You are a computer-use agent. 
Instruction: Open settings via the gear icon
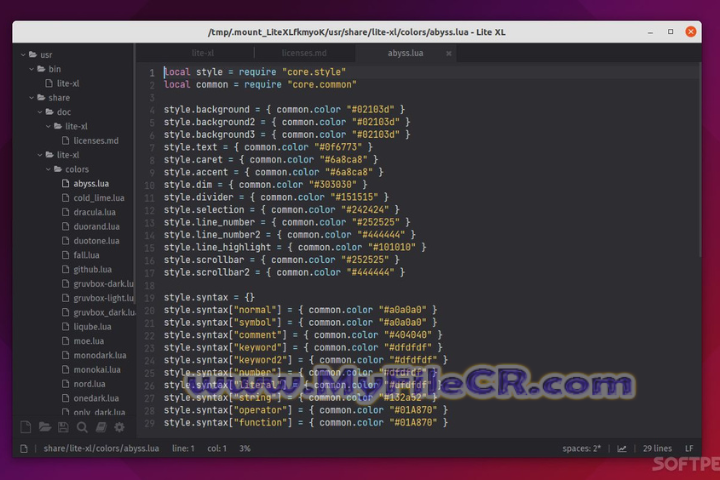(121, 427)
